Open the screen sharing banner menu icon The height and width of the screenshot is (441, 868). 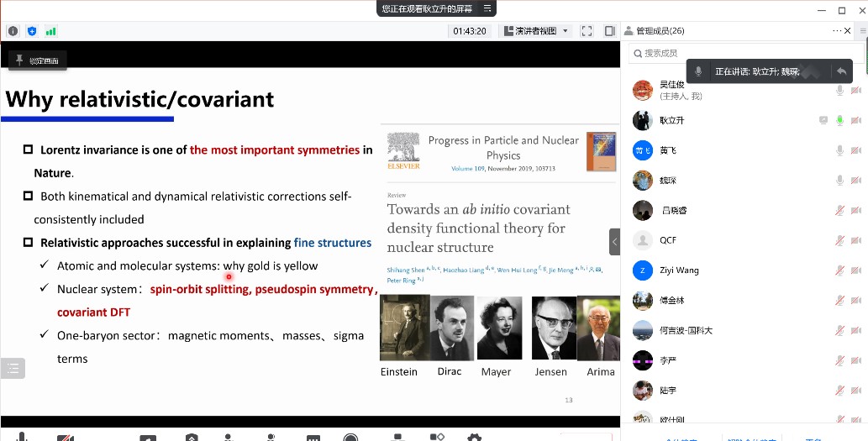[485, 8]
